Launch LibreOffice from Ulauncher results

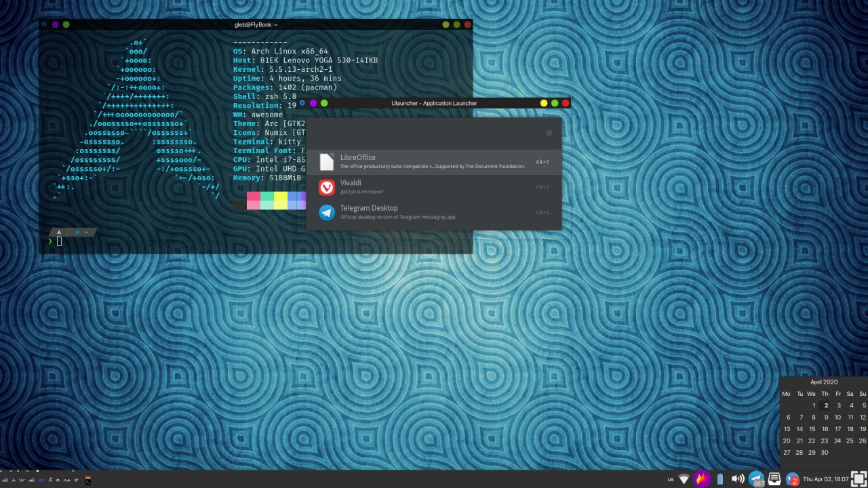434,162
